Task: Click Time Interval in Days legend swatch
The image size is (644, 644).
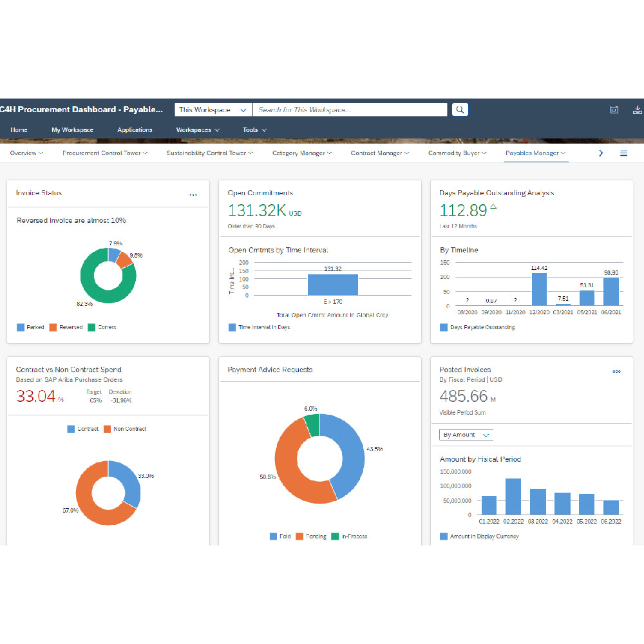Action: tap(232, 327)
